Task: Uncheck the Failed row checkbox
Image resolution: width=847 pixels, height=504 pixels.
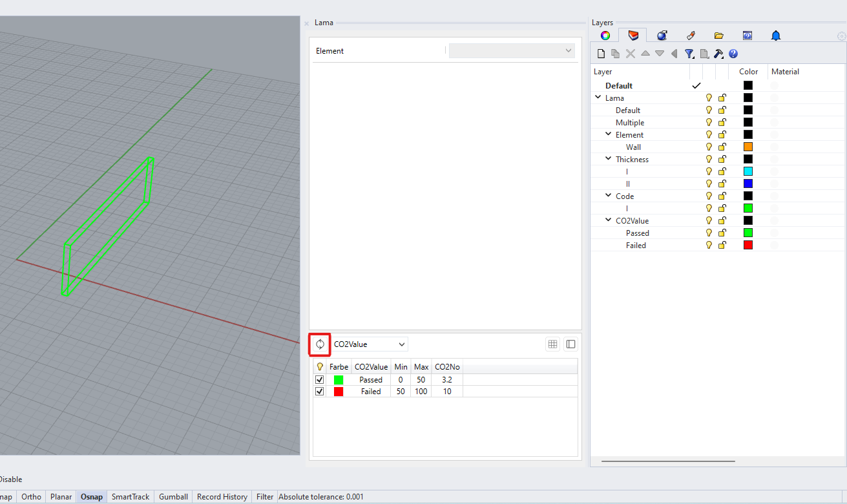Action: coord(319,391)
